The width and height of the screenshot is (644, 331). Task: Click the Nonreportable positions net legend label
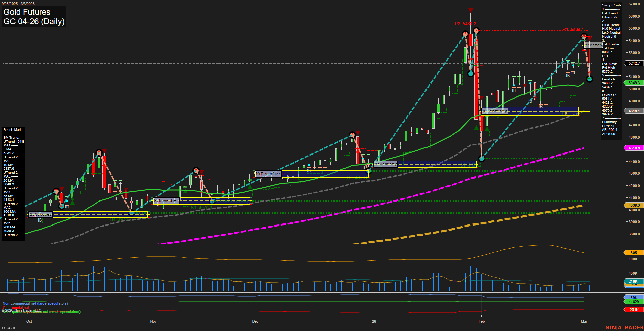coord(42,312)
